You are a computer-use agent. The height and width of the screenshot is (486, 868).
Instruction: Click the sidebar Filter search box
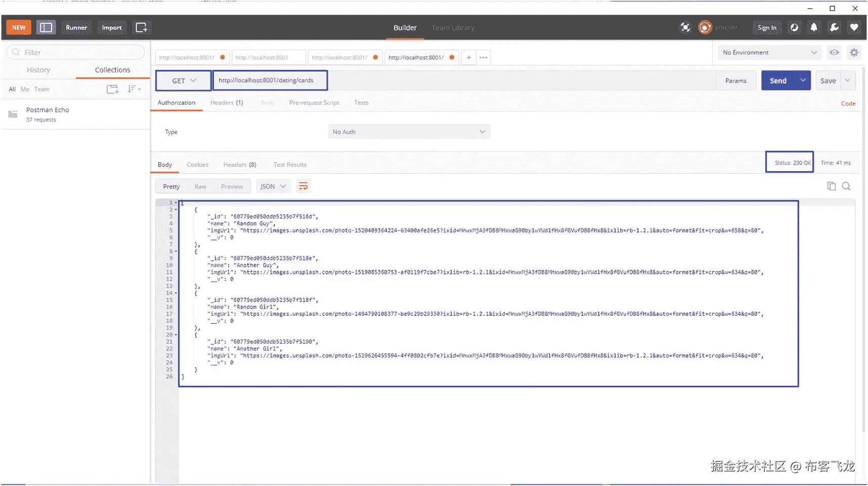[x=76, y=52]
